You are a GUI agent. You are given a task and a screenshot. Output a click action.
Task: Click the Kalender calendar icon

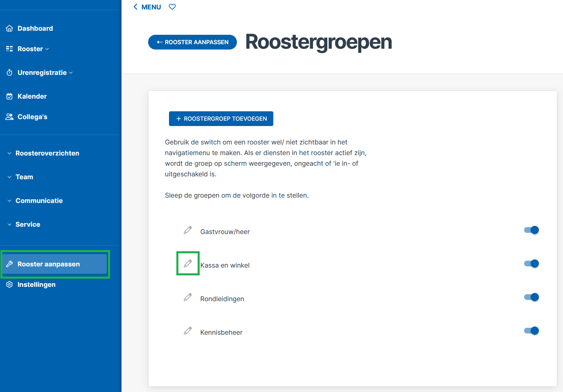(x=9, y=96)
